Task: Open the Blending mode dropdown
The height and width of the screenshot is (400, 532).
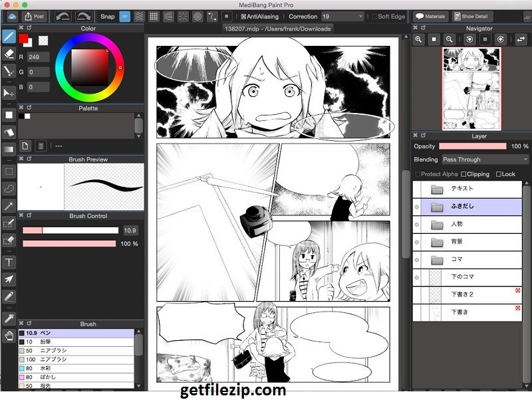Action: [485, 159]
